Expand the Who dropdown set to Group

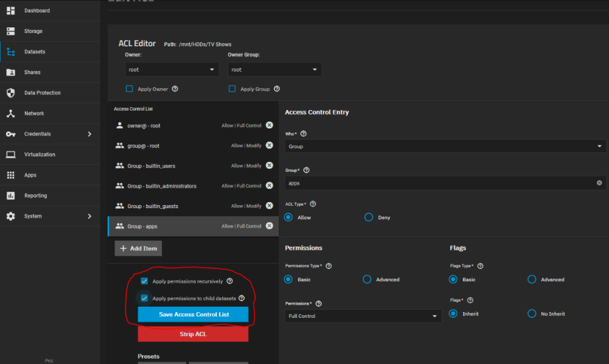pyautogui.click(x=445, y=147)
